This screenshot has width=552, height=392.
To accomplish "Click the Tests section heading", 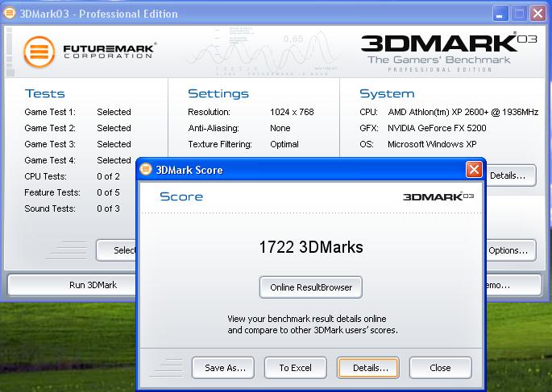I will [x=44, y=93].
